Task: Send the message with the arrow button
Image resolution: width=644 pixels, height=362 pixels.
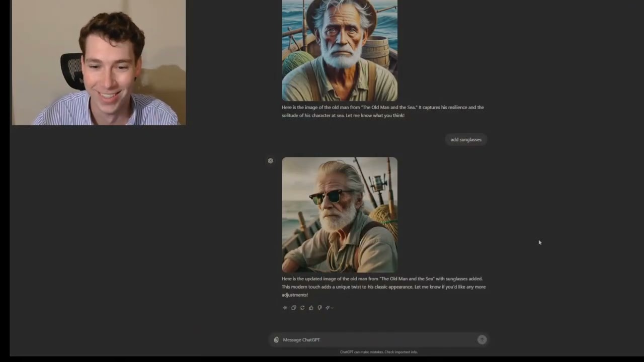Action: 482,340
